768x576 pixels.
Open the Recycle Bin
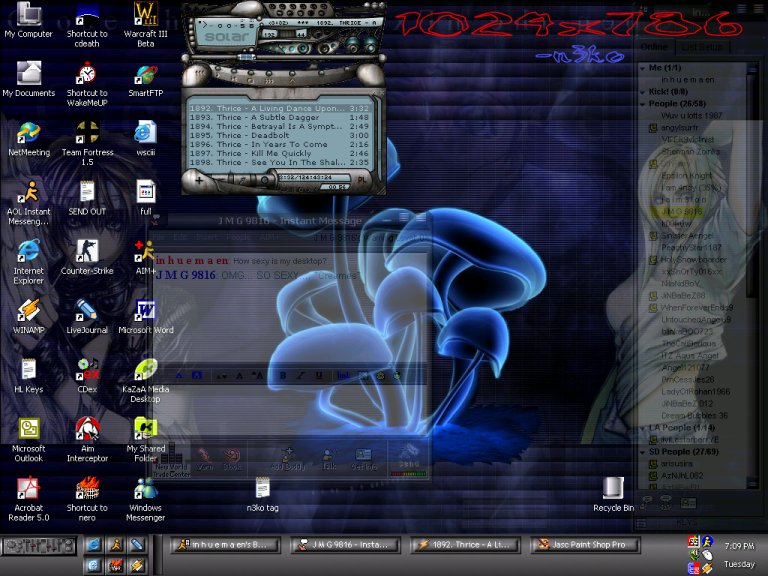pos(613,495)
